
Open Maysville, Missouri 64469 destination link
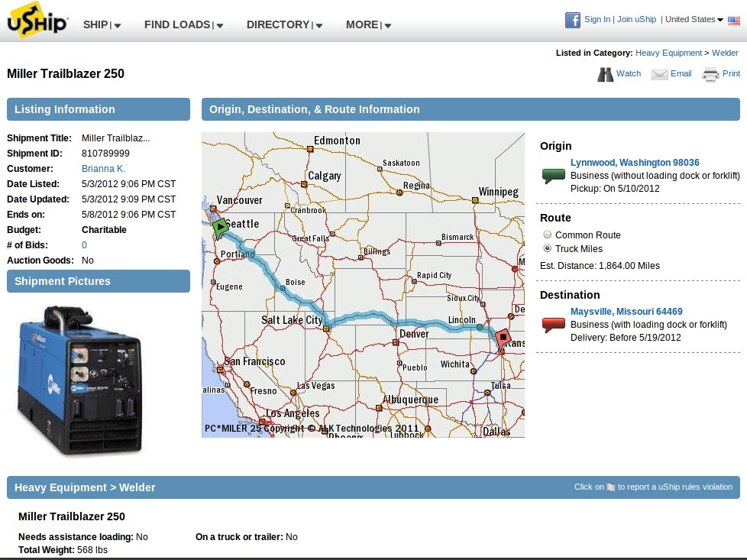click(626, 312)
